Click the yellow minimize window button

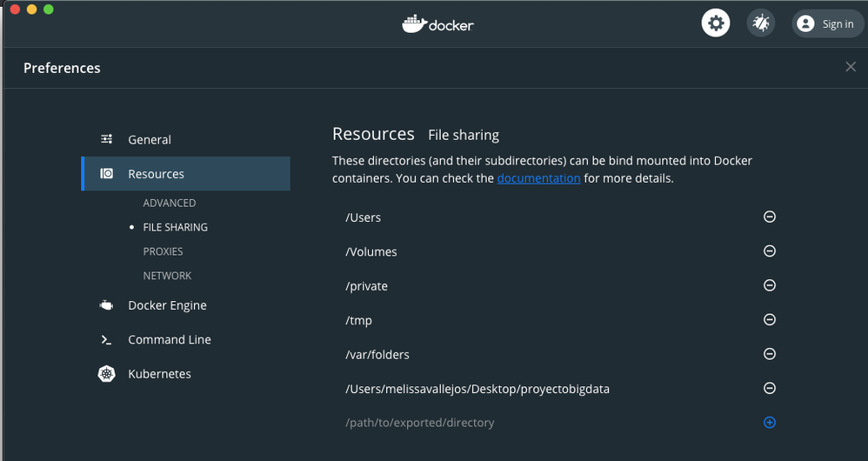[31, 9]
